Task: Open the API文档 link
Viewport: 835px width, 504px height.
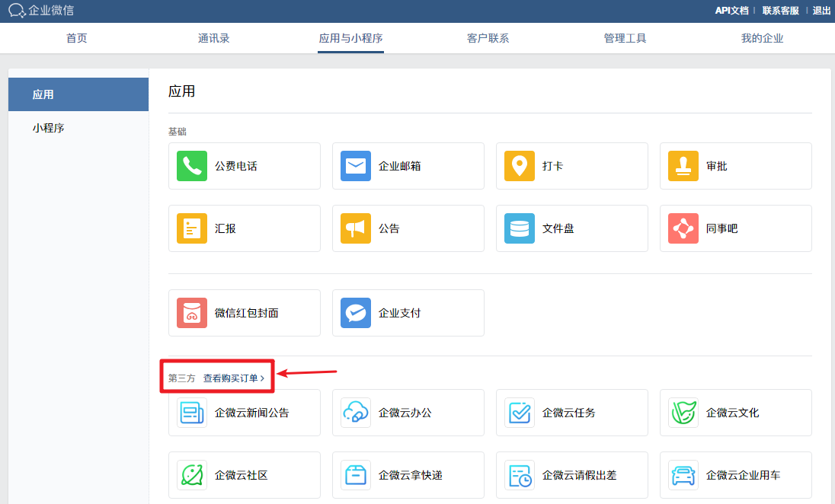Action: (x=731, y=11)
